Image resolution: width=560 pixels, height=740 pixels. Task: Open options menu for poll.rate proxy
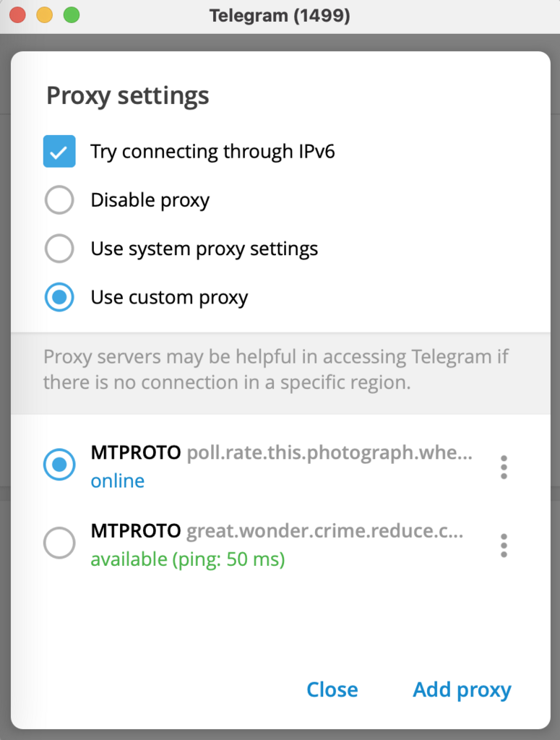[504, 468]
